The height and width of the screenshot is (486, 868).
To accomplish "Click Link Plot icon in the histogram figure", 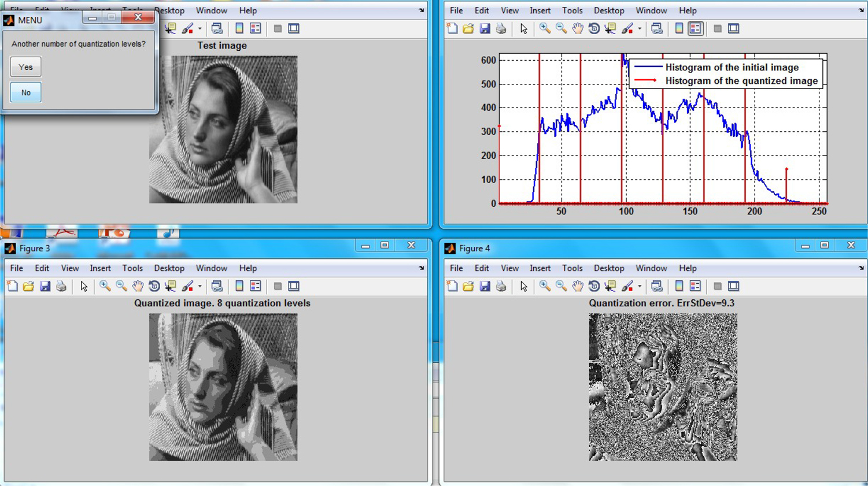I will [657, 28].
